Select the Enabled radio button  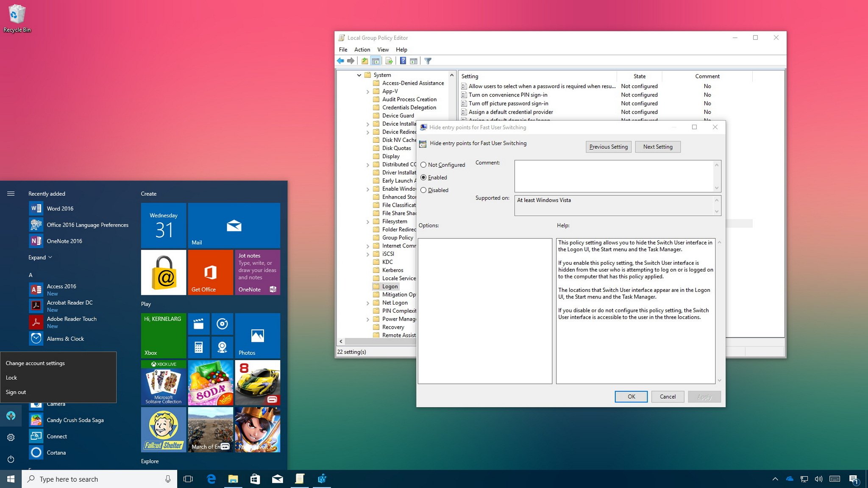click(423, 177)
